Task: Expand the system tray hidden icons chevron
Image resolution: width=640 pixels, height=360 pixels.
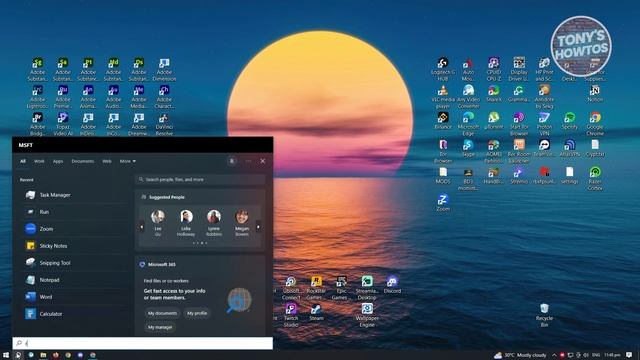Action: point(554,355)
